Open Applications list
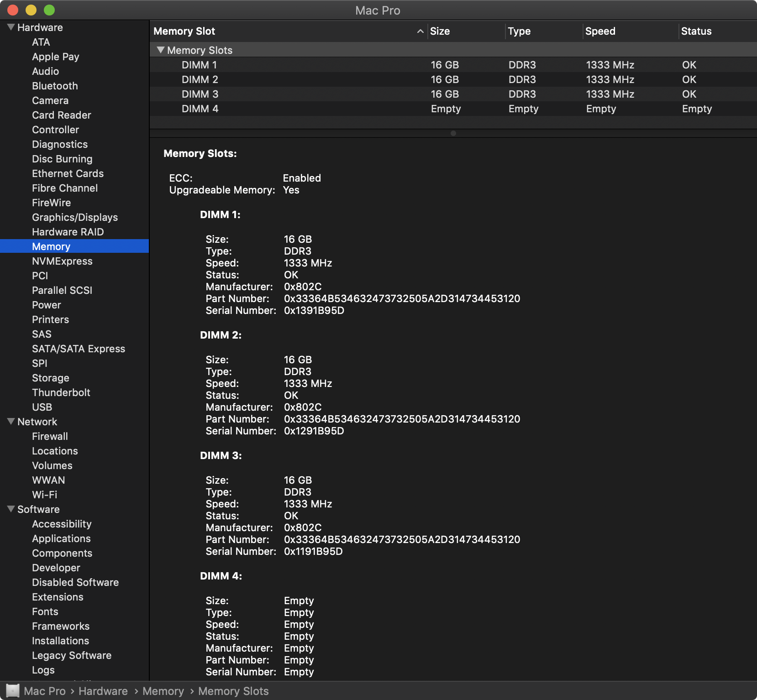Screen dimensions: 757x700 61,538
